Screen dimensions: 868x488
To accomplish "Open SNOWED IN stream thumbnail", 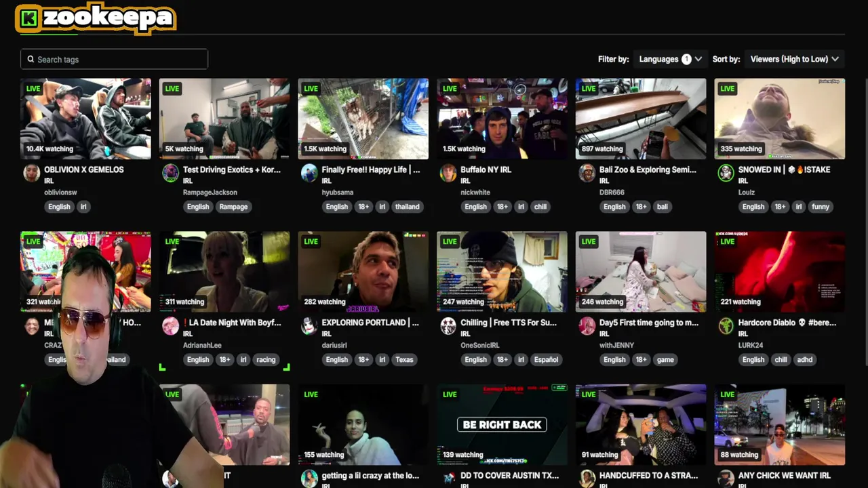I will [780, 119].
